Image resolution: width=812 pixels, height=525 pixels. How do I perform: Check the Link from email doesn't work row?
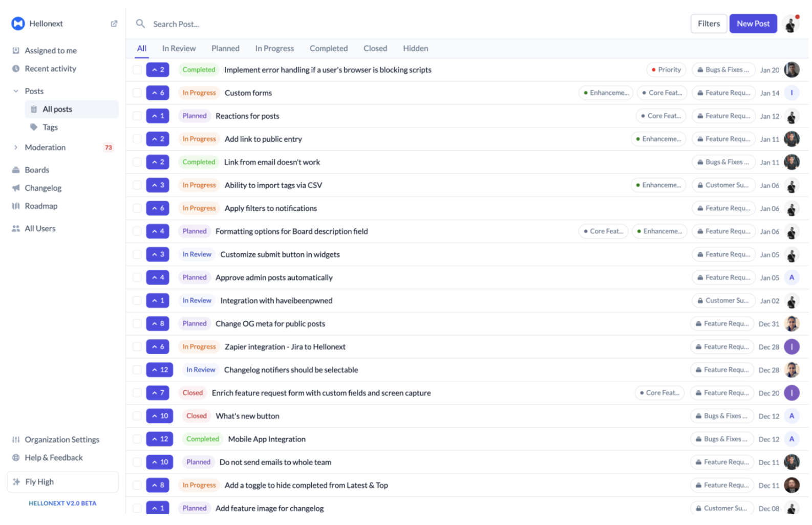[137, 162]
